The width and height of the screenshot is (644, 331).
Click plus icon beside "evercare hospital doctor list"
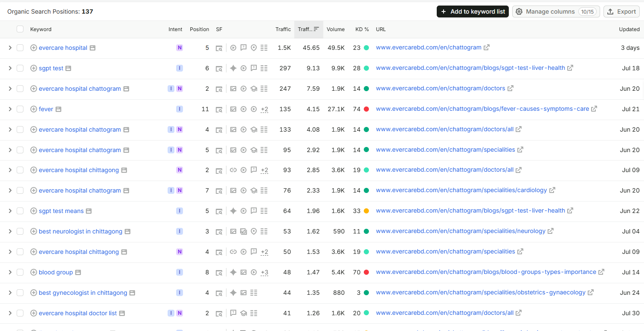tap(34, 313)
